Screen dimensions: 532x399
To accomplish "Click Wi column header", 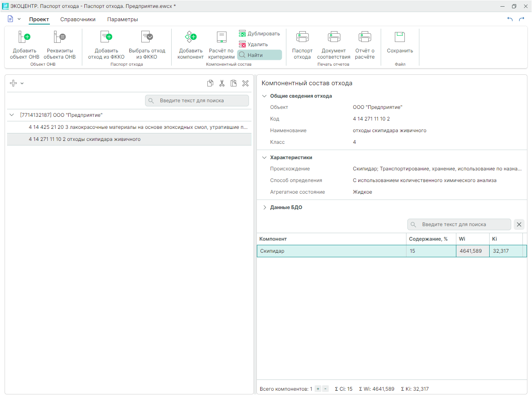I will (473, 239).
